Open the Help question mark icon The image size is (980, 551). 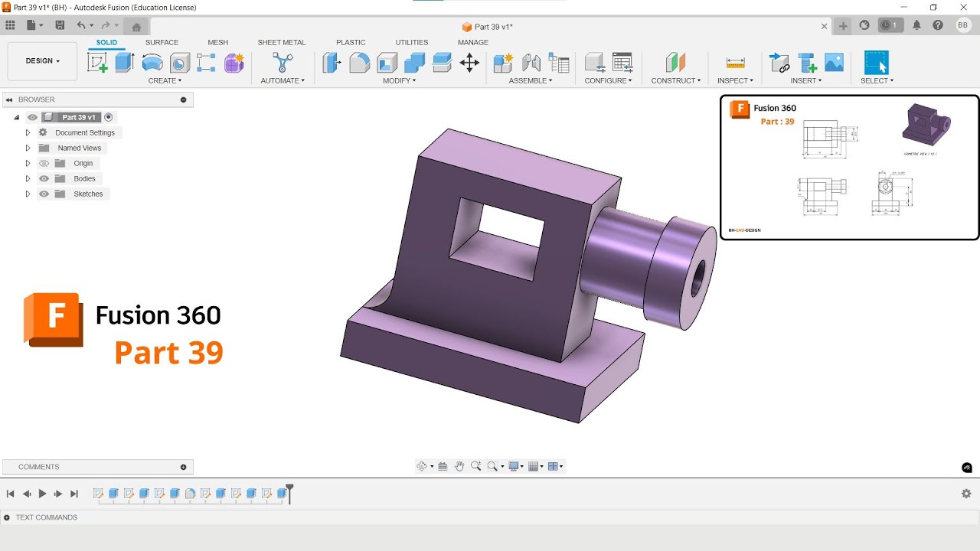tap(938, 25)
